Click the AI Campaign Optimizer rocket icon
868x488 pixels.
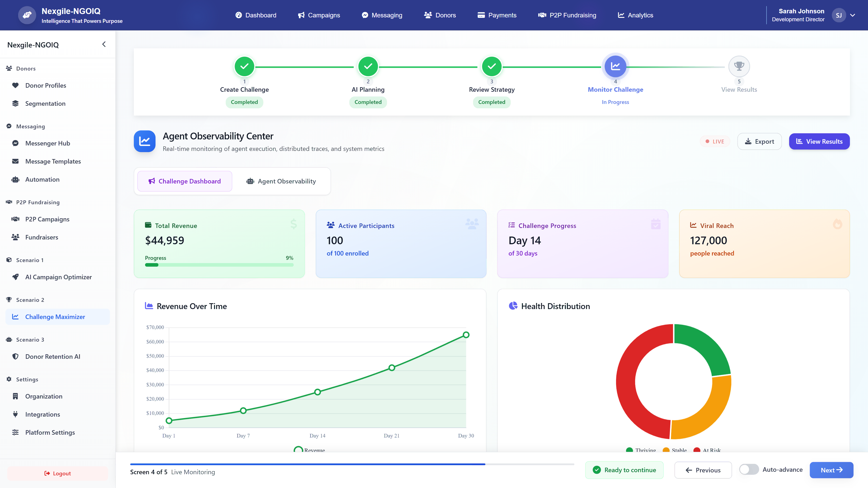tap(16, 277)
